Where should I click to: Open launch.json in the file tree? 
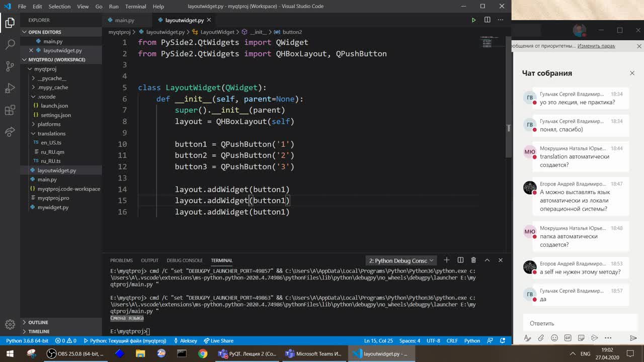pos(54,106)
